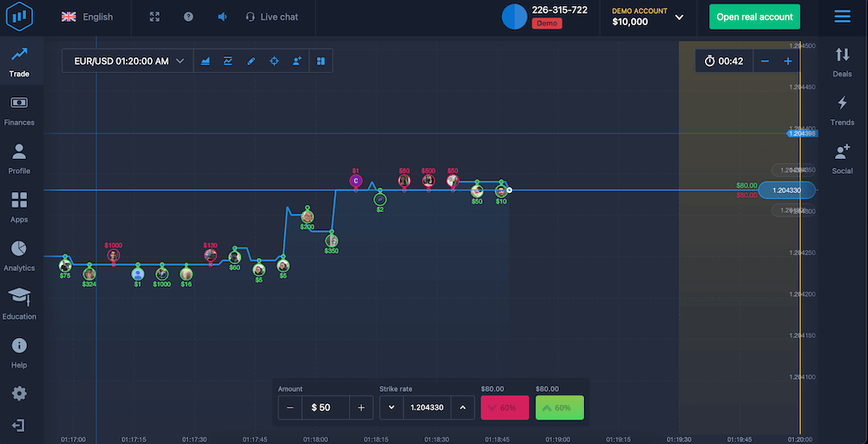868x444 pixels.
Task: Mute the sound speaker icon
Action: pyautogui.click(x=222, y=17)
